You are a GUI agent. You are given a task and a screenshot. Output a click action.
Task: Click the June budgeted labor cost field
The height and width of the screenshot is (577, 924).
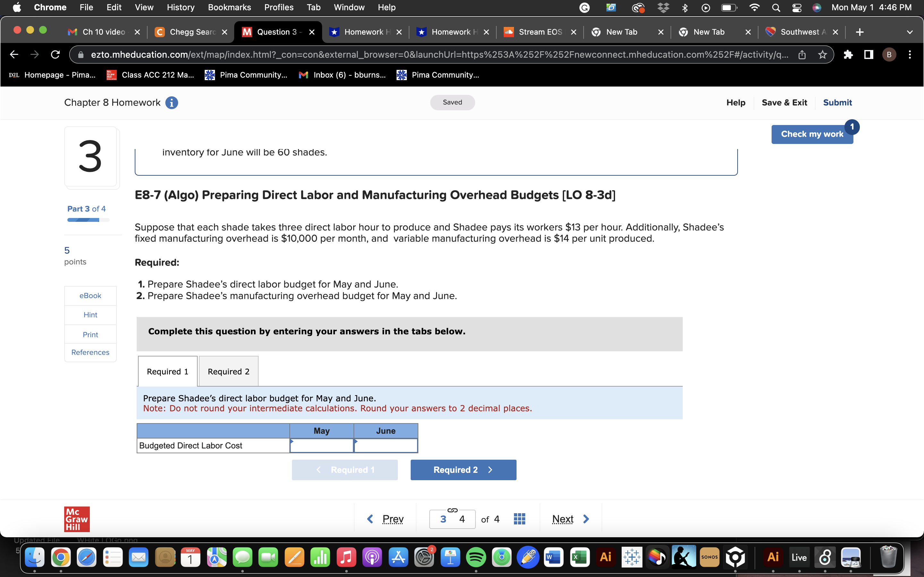(x=386, y=445)
